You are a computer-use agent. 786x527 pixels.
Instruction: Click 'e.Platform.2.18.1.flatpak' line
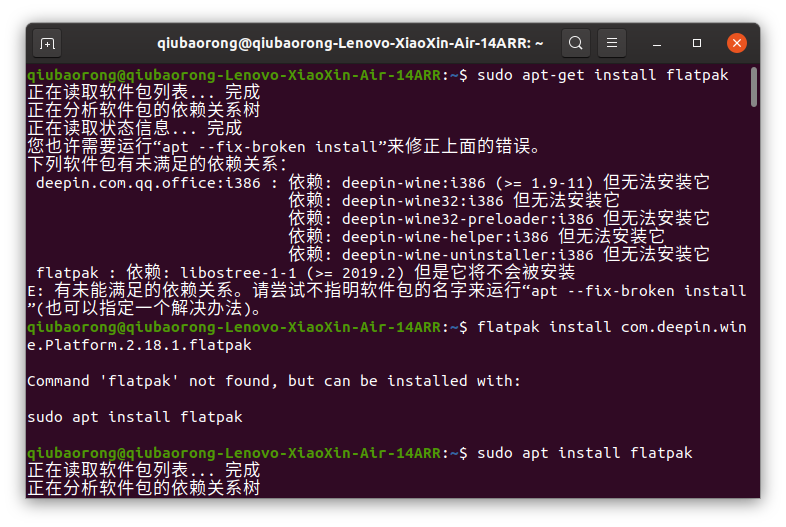coord(139,345)
